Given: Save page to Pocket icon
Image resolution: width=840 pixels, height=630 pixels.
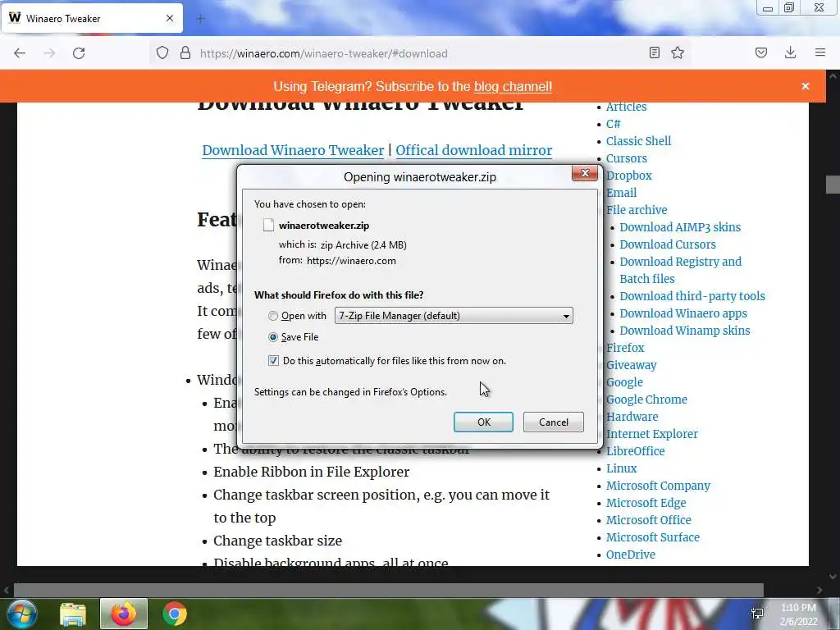Looking at the screenshot, I should [761, 53].
